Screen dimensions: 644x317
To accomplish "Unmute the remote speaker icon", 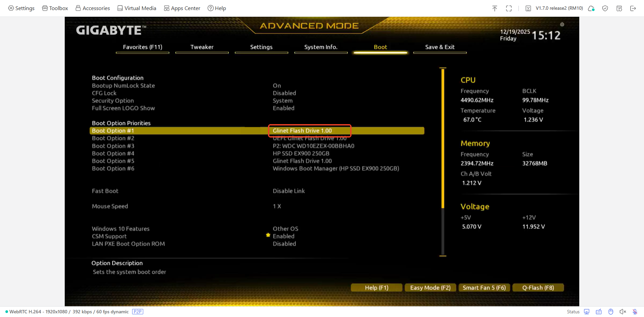I will pyautogui.click(x=623, y=312).
